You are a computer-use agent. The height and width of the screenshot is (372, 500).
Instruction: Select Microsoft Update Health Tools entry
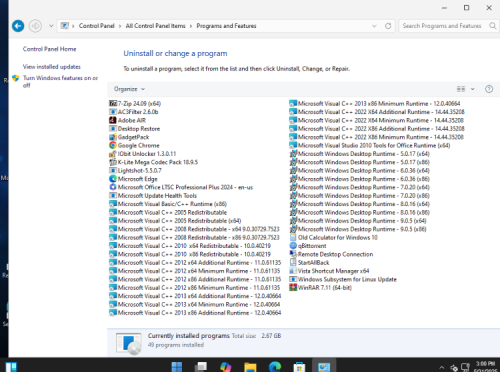coord(153,195)
